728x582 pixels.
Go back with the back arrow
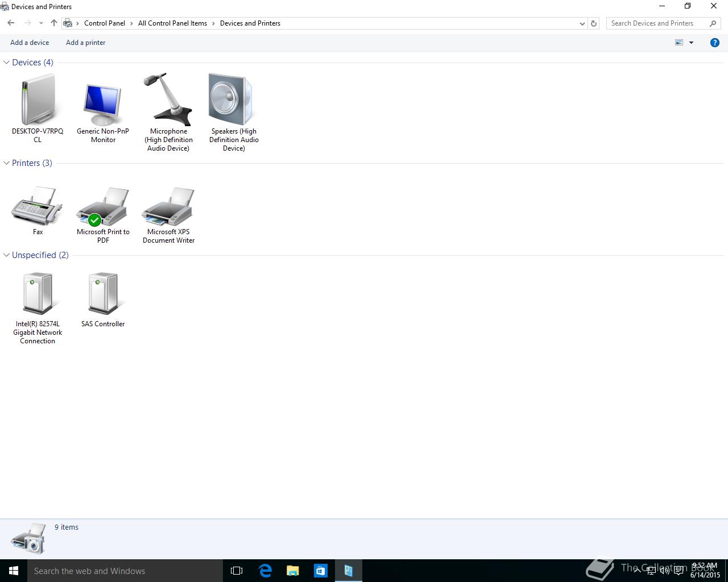pyautogui.click(x=11, y=23)
